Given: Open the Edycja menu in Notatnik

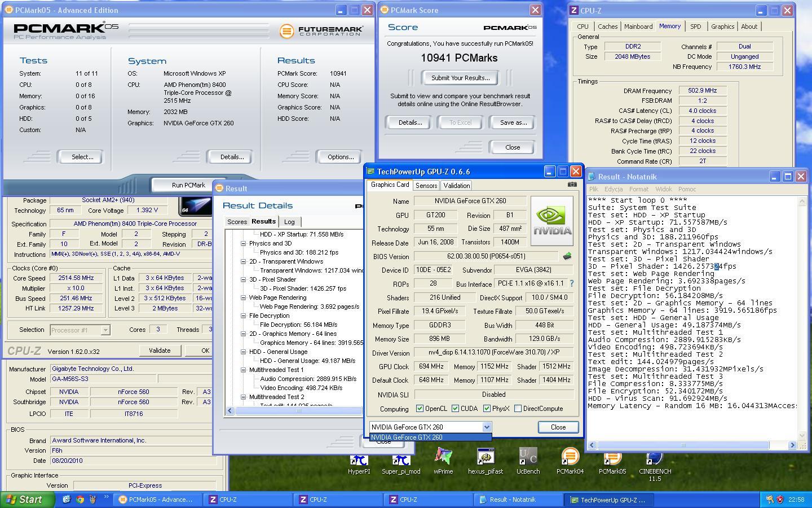Looking at the screenshot, I should click(614, 189).
